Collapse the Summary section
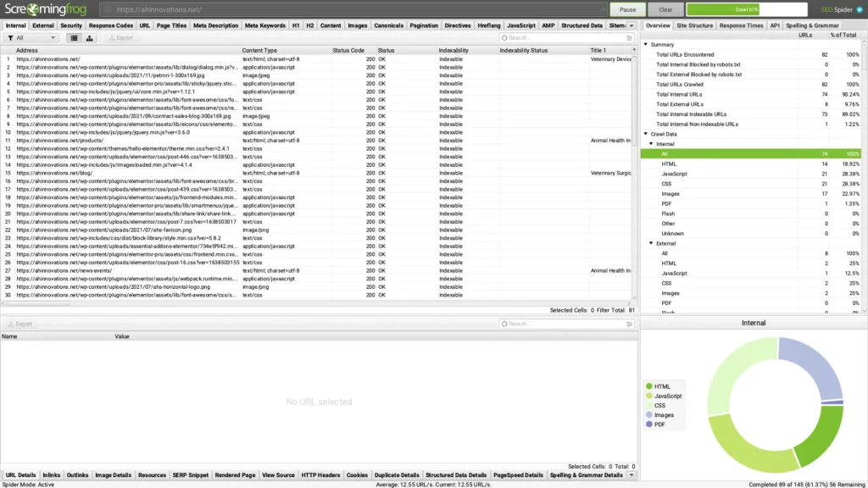The width and height of the screenshot is (868, 488). click(646, 45)
